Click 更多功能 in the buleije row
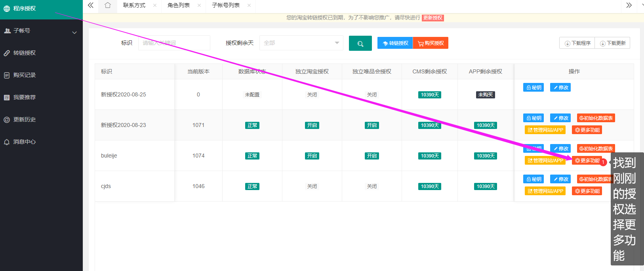 [x=587, y=161]
